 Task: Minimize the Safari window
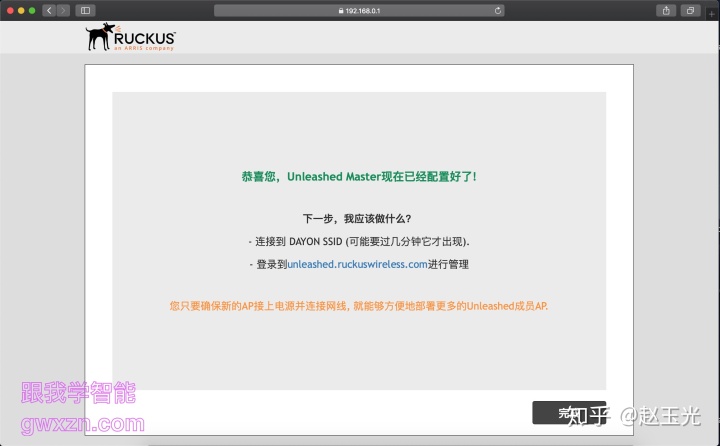pos(21,11)
